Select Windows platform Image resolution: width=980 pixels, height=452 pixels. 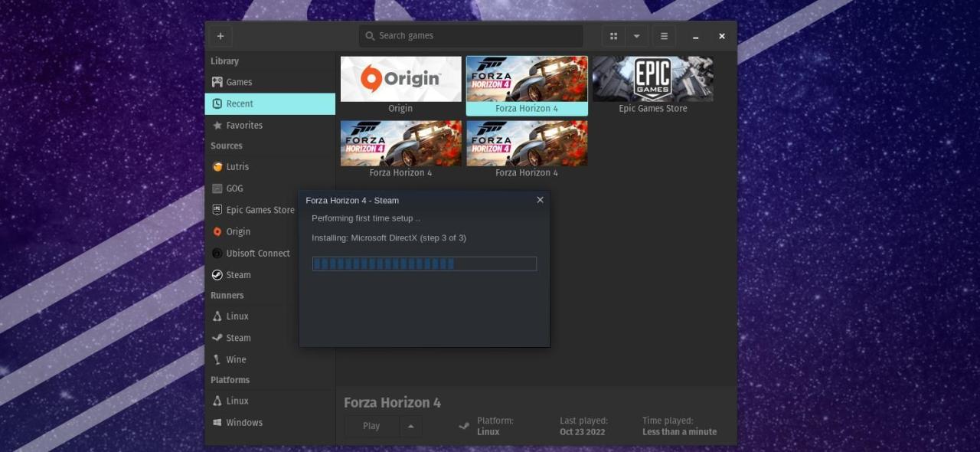pos(270,422)
